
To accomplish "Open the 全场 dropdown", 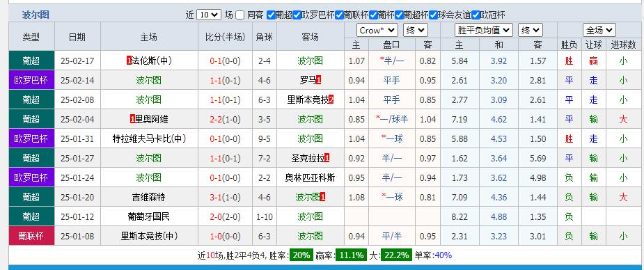I will pyautogui.click(x=599, y=31).
